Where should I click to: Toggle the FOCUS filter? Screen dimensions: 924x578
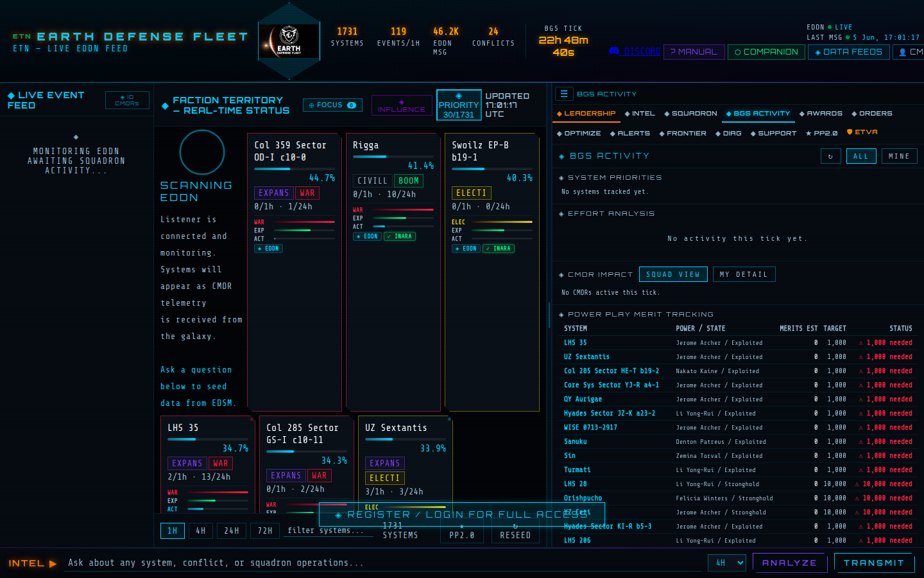coord(332,105)
